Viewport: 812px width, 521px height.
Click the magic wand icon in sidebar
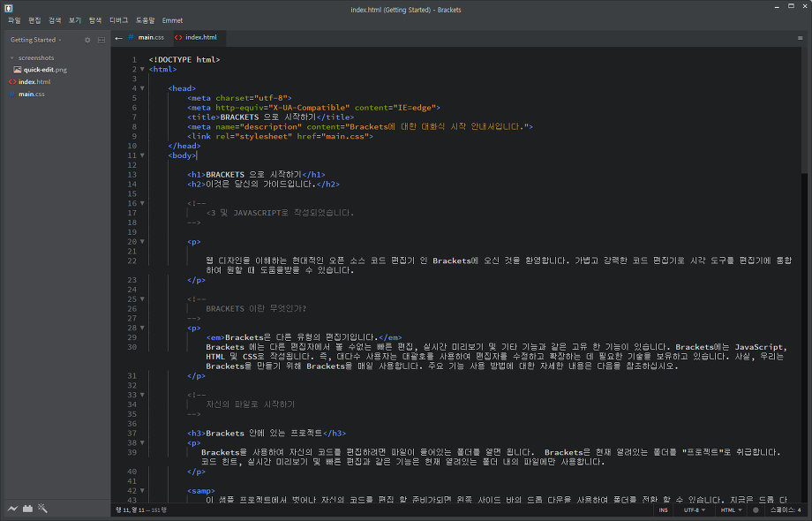pyautogui.click(x=42, y=509)
